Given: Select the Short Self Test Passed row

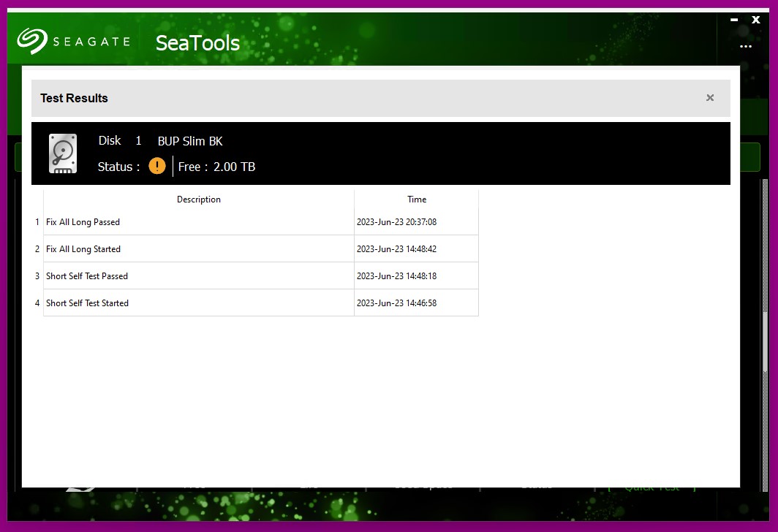Looking at the screenshot, I should tap(86, 276).
